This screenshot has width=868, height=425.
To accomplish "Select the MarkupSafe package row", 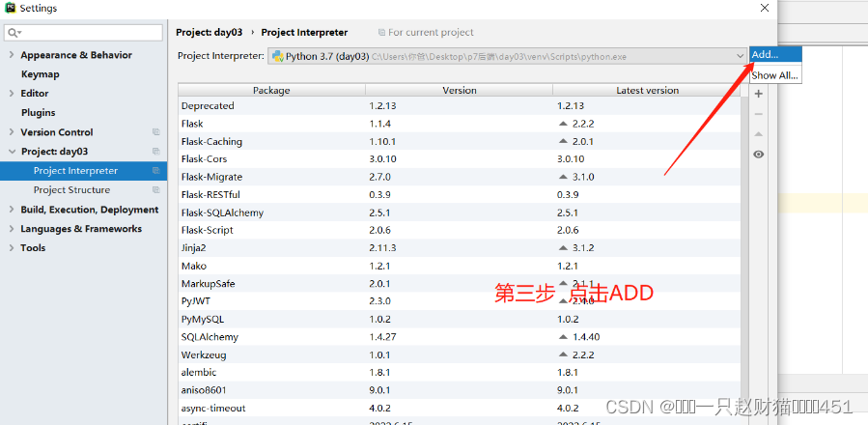I will 459,284.
